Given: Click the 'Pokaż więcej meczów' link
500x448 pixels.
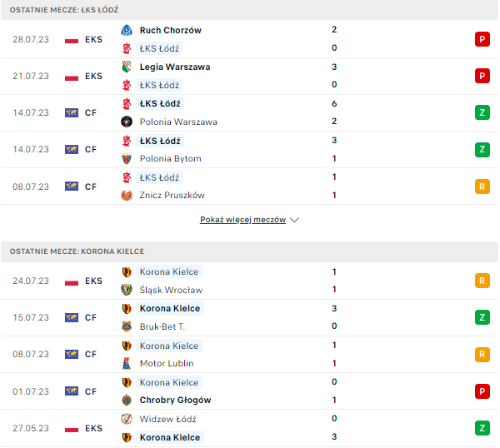Looking at the screenshot, I should pyautogui.click(x=242, y=220).
